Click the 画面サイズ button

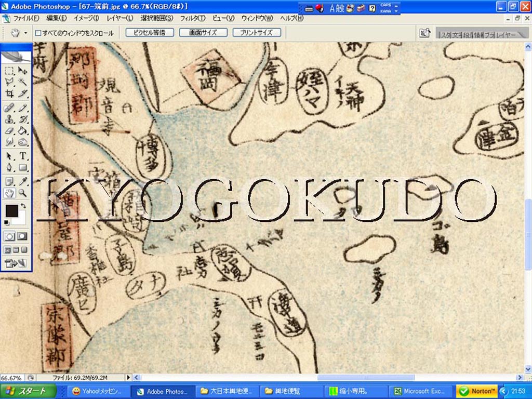203,33
